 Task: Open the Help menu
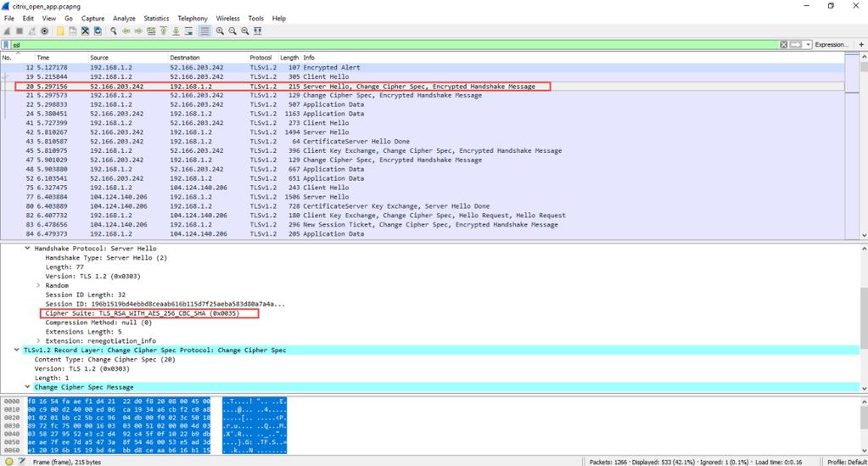click(x=279, y=19)
